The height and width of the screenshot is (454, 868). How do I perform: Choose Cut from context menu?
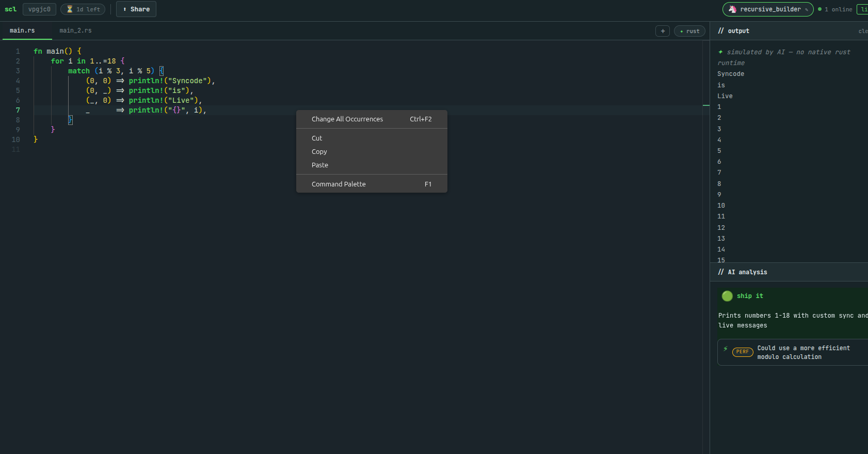[372, 138]
